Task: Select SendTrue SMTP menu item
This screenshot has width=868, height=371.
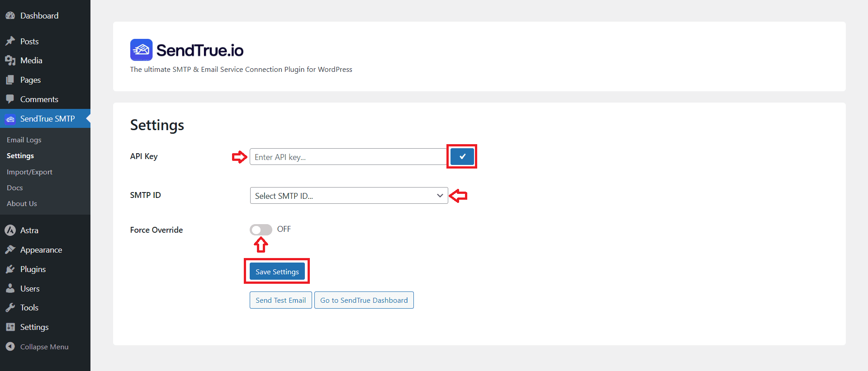Action: click(x=45, y=119)
